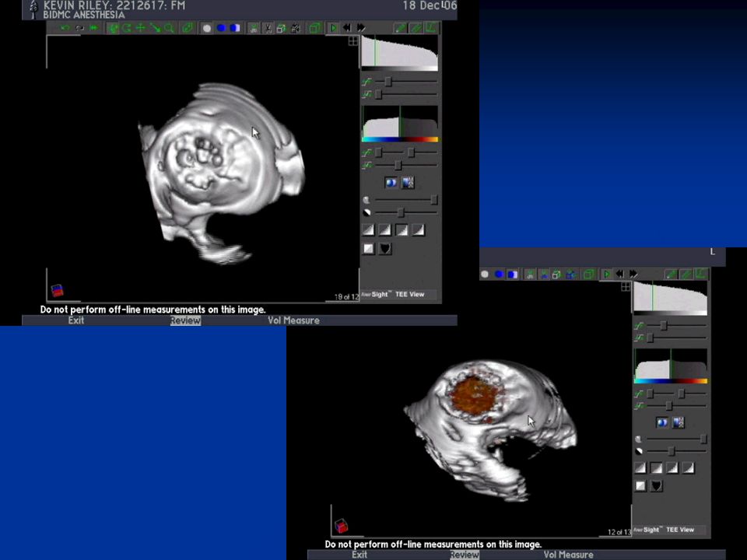Adjust the second grayscale slider in upper panel

click(x=379, y=95)
